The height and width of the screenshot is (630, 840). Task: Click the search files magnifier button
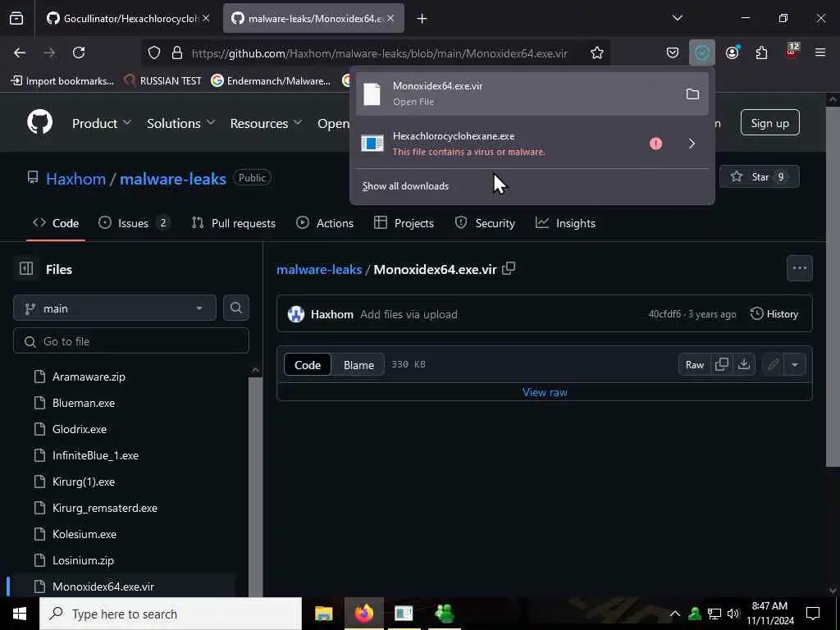[x=235, y=308]
